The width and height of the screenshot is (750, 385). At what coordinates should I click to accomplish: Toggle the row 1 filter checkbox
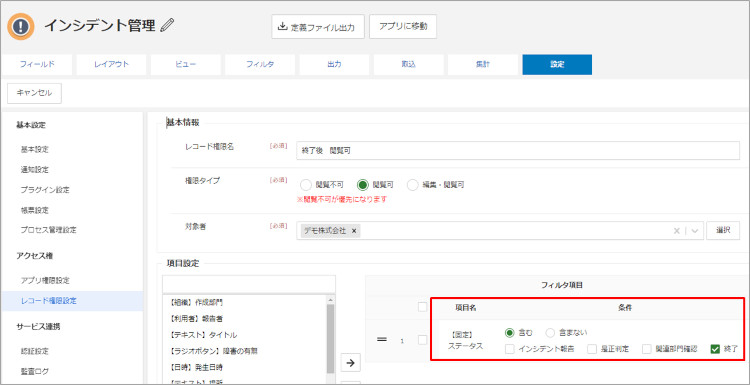tap(422, 340)
